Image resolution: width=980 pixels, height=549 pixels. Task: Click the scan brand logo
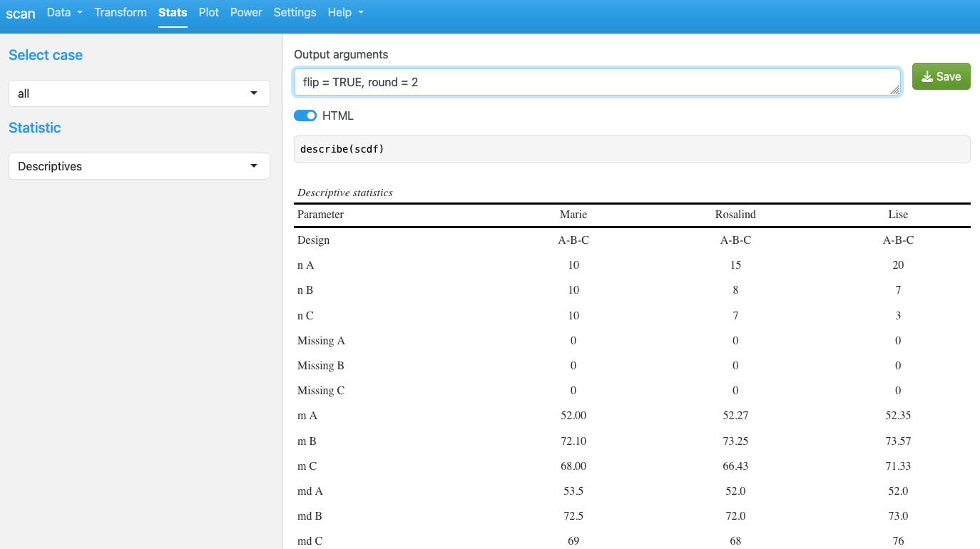point(21,14)
